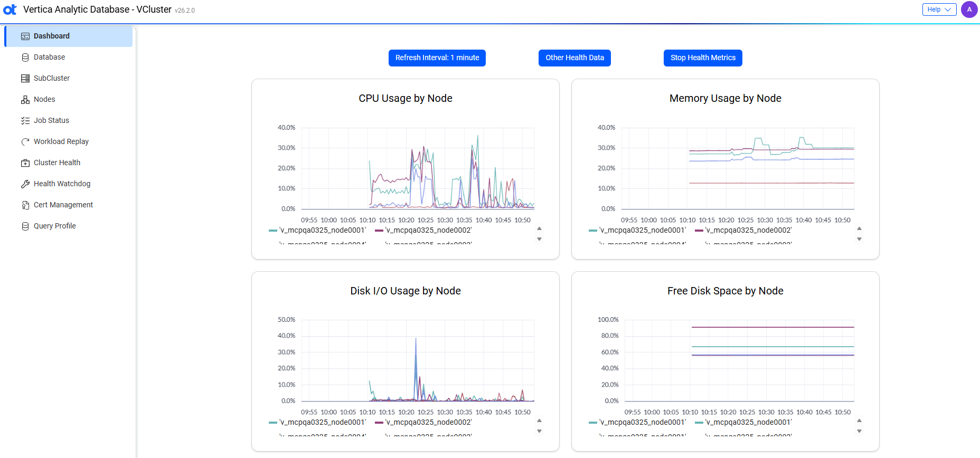Image resolution: width=980 pixels, height=458 pixels.
Task: Go to Cert Management
Action: 69,205
